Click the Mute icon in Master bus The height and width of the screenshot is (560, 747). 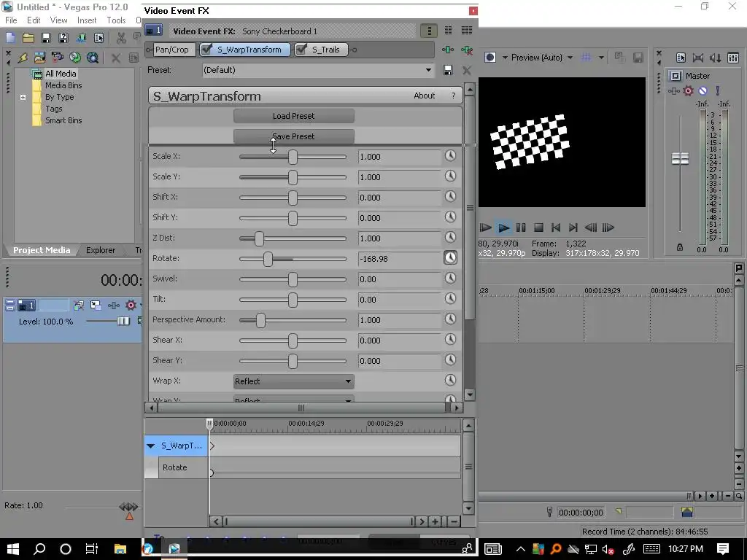(x=703, y=90)
